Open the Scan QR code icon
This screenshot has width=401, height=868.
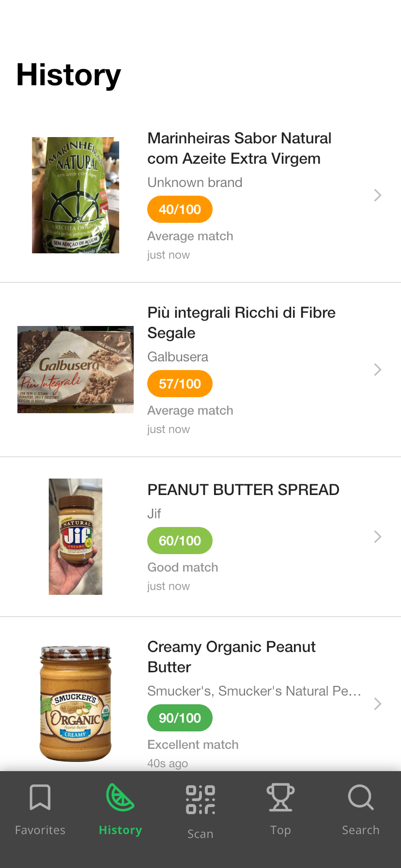tap(200, 800)
